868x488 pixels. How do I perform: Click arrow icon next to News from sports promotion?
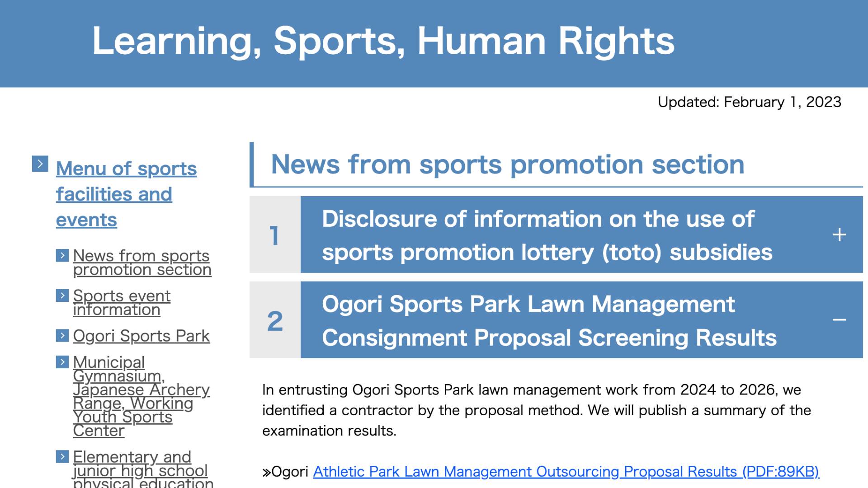(x=62, y=255)
